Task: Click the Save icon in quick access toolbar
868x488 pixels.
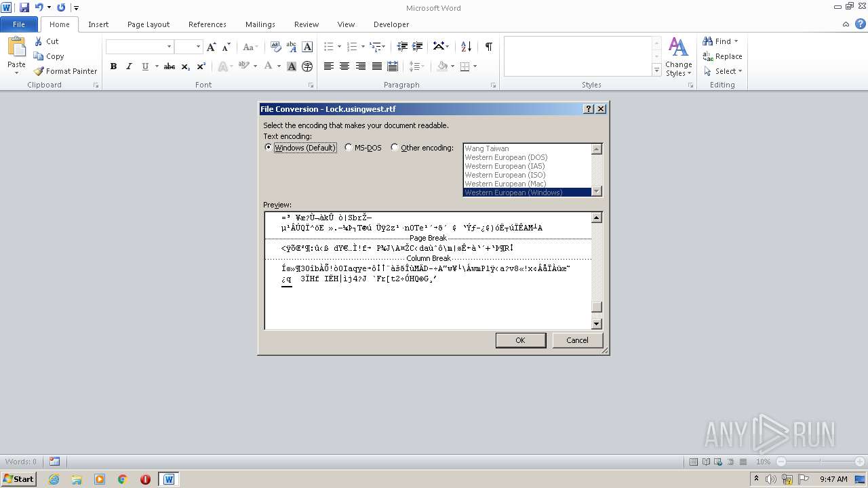Action: (24, 7)
